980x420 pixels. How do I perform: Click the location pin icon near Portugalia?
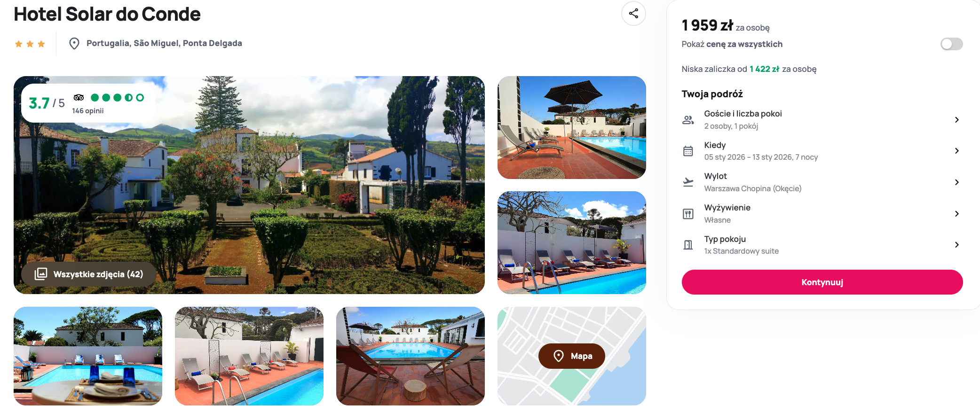click(x=74, y=44)
